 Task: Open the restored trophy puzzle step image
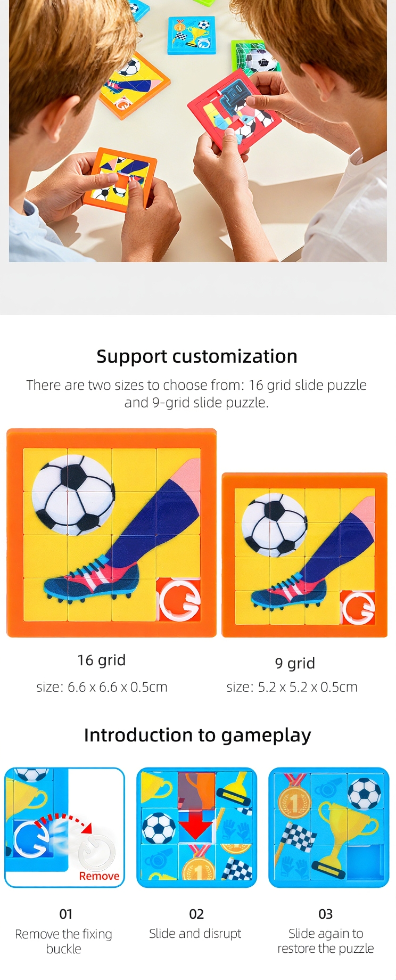click(x=329, y=828)
